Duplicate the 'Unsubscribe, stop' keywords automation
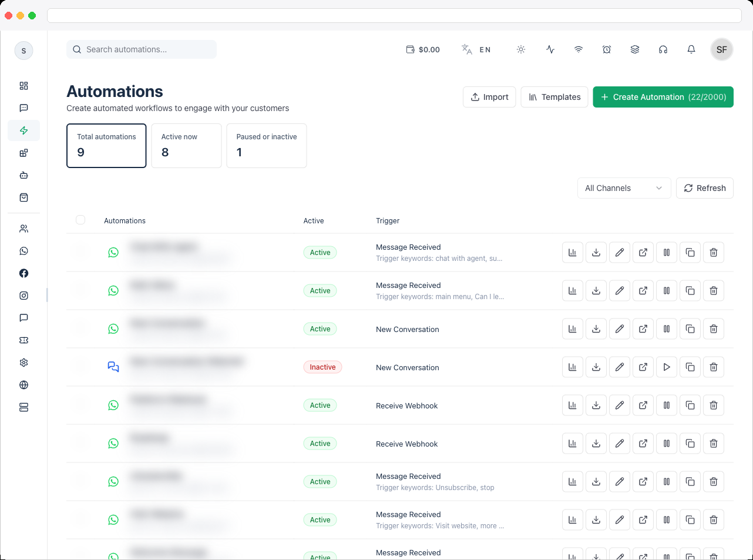This screenshot has height=560, width=753. click(690, 482)
